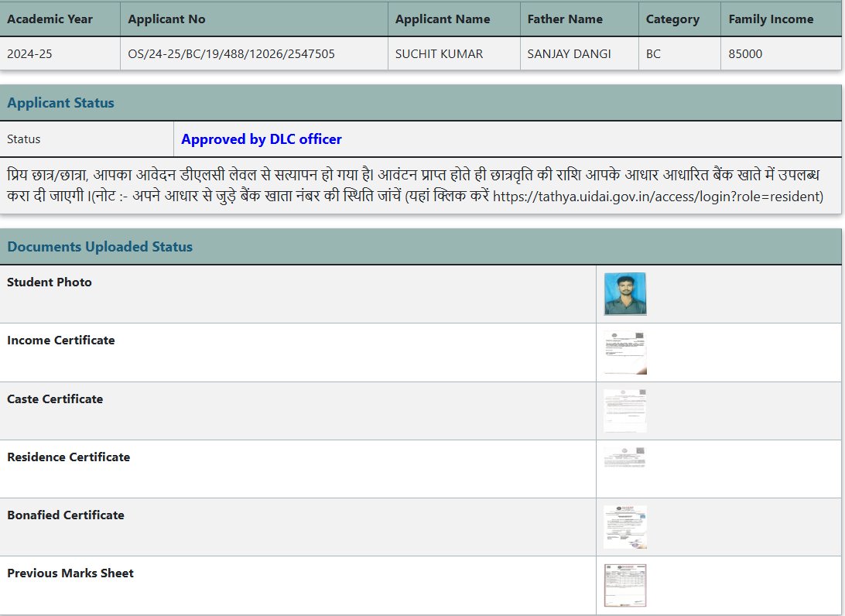This screenshot has height=616, width=845.
Task: View the Caste Certificate thumbnail
Action: click(625, 411)
